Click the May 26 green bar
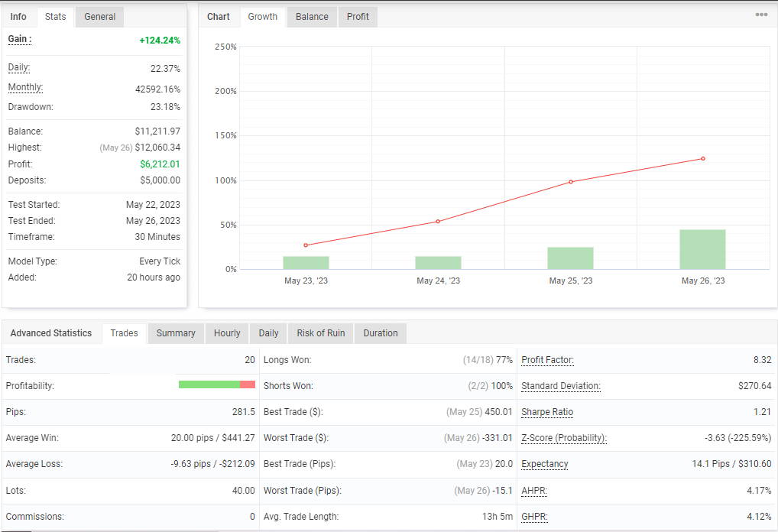The image size is (778, 532). (702, 250)
